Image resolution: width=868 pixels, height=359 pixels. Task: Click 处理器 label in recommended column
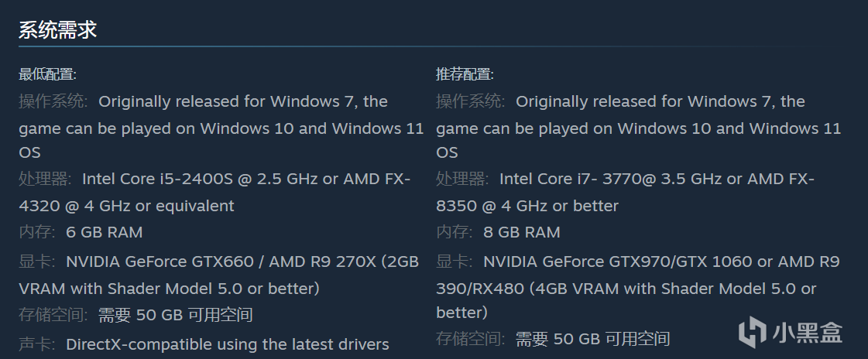pos(463,179)
